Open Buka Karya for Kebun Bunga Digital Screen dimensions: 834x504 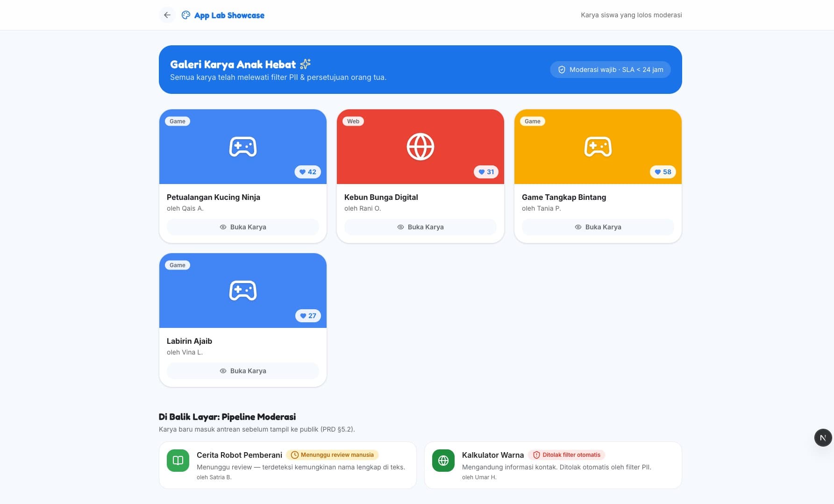tap(421, 227)
